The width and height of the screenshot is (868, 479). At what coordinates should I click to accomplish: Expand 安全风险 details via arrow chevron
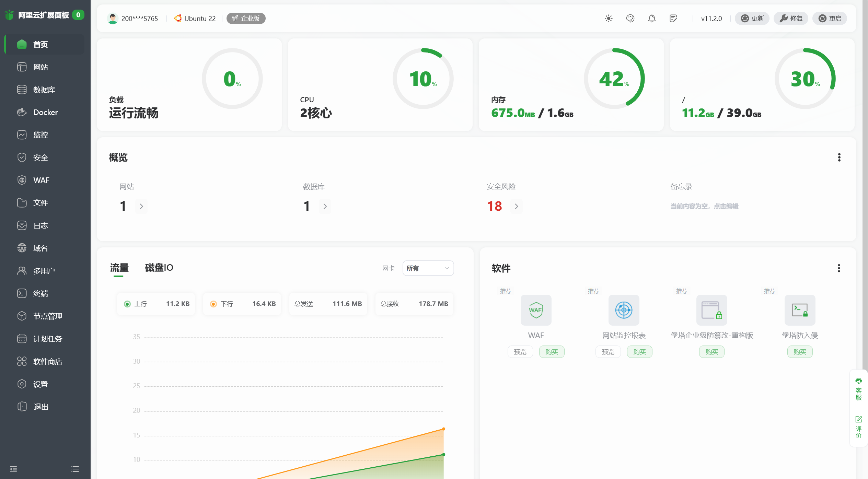tap(516, 207)
